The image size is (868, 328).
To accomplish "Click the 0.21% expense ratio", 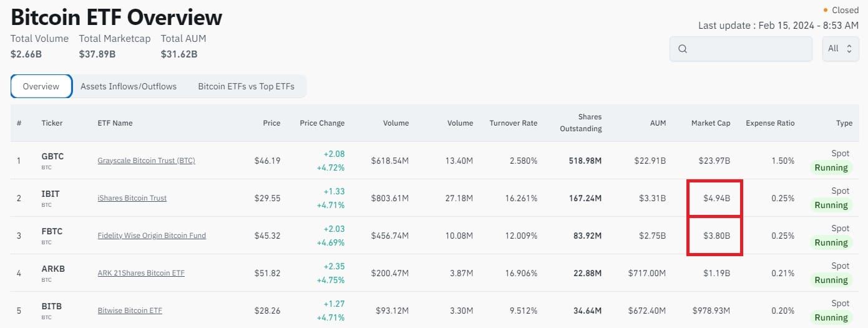I will [783, 273].
